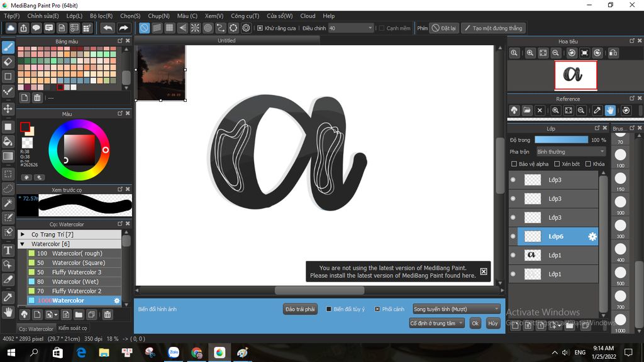This screenshot has width=644, height=362.
Task: Enable the parallel lines snap guide
Action: pos(157,28)
